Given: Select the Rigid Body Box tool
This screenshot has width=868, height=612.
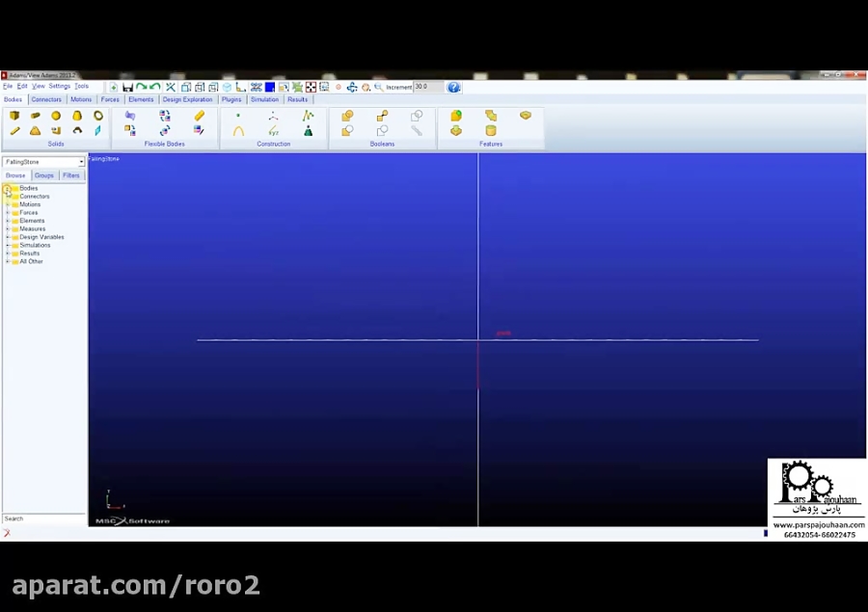Looking at the screenshot, I should (14, 115).
